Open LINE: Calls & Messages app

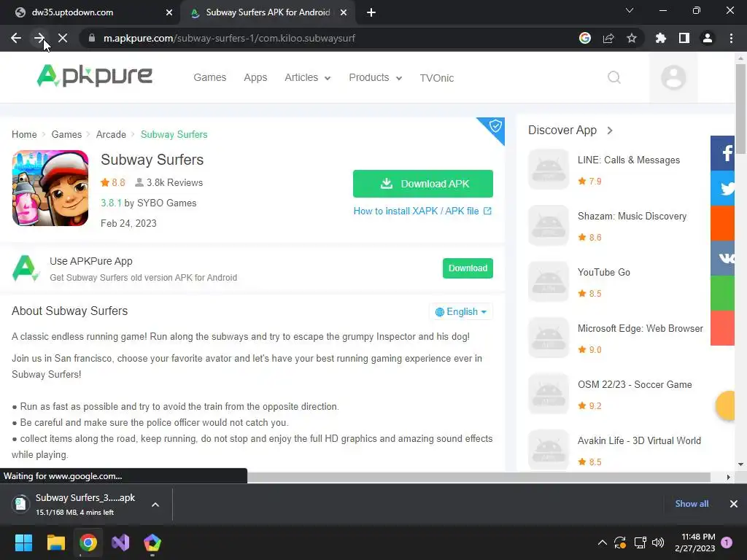pyautogui.click(x=628, y=160)
